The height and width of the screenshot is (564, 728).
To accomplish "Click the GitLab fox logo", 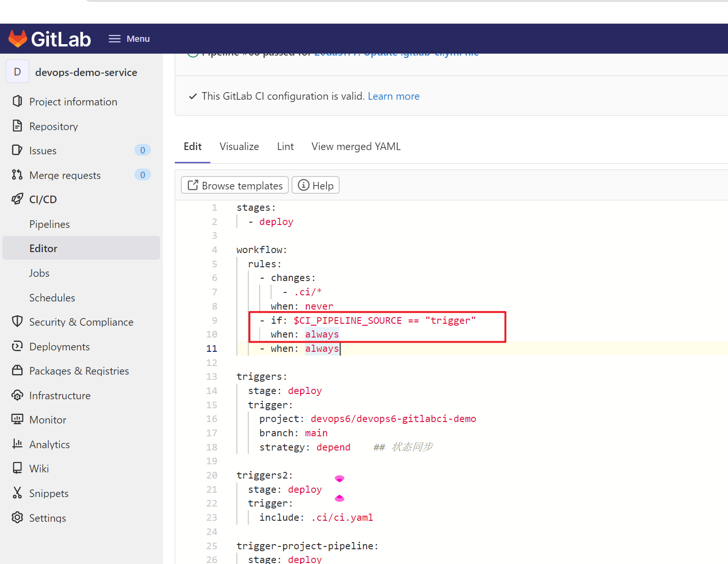I will click(x=18, y=39).
